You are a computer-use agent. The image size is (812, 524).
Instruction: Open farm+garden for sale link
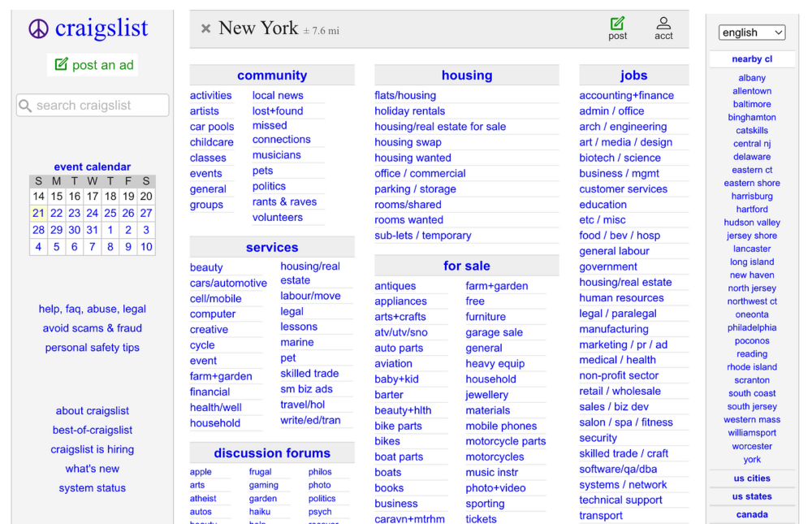497,286
